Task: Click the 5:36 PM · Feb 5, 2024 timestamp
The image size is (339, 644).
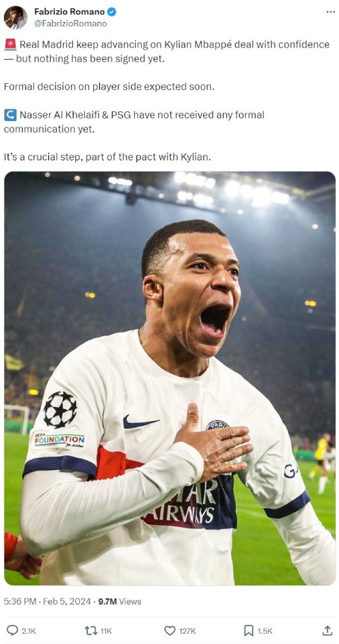Action: click(x=47, y=601)
